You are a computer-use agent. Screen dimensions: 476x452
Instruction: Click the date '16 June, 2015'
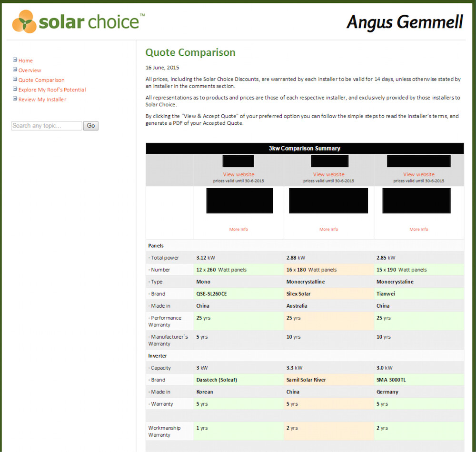162,68
